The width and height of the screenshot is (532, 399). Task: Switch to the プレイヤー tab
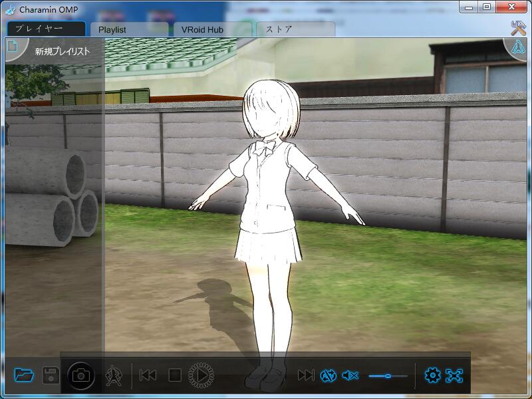47,29
